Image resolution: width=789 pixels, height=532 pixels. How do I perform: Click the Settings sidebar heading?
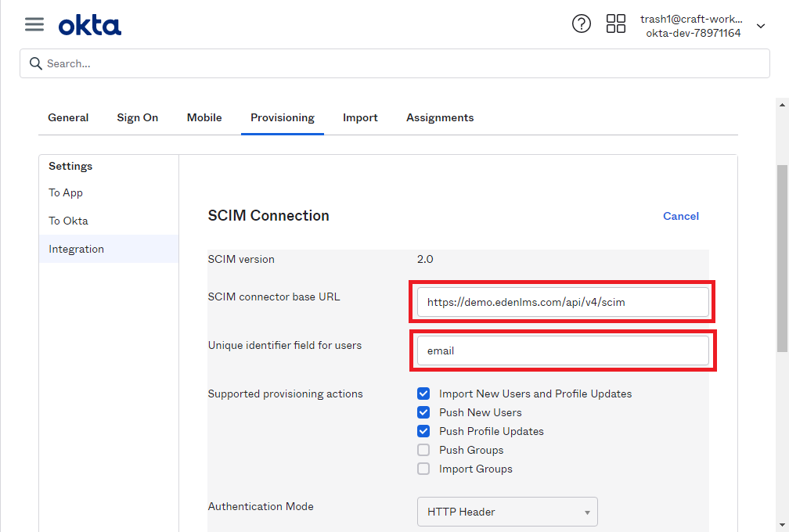tap(70, 167)
